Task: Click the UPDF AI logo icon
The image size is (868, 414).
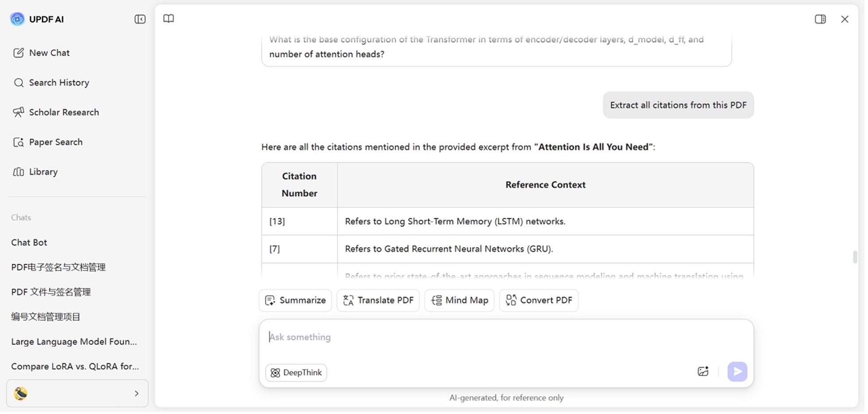Action: tap(17, 19)
